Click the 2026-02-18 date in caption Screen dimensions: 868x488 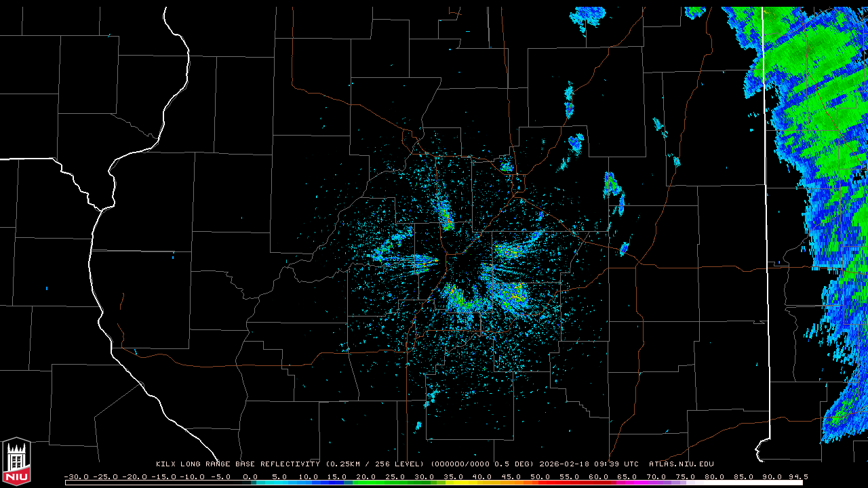(x=566, y=464)
